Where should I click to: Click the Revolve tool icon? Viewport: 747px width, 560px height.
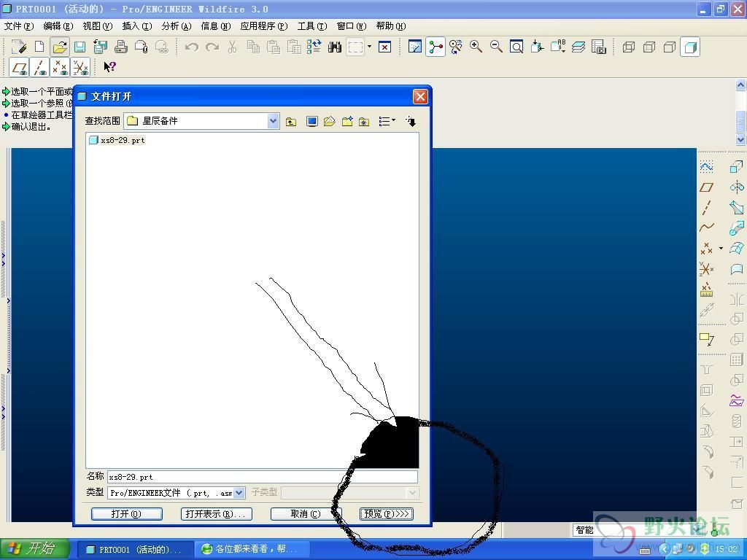pyautogui.click(x=737, y=187)
